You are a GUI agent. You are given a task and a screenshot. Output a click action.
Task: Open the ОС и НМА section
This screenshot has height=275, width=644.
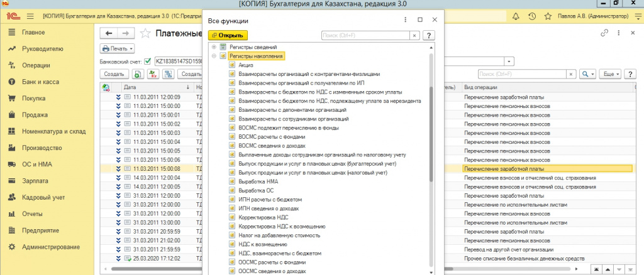36,164
